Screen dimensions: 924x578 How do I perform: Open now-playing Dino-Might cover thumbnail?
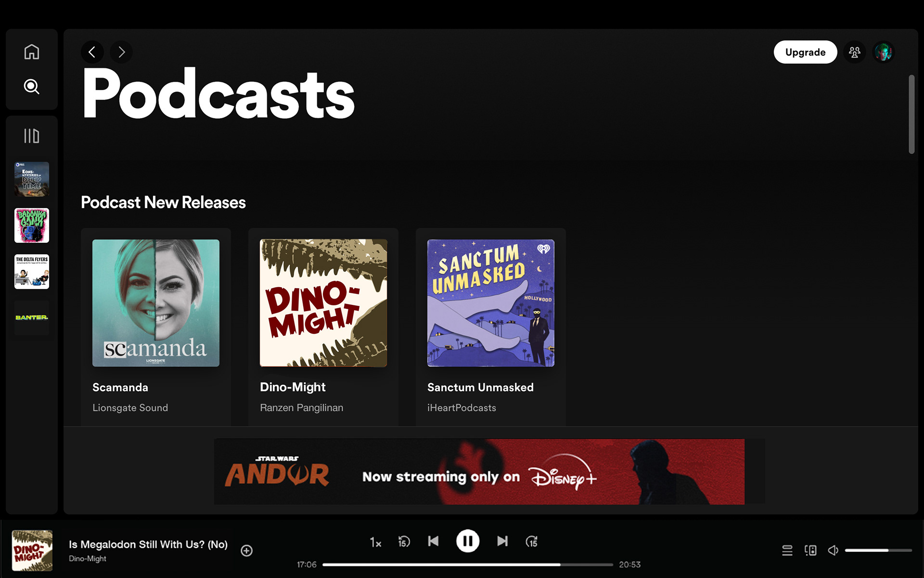click(x=32, y=551)
